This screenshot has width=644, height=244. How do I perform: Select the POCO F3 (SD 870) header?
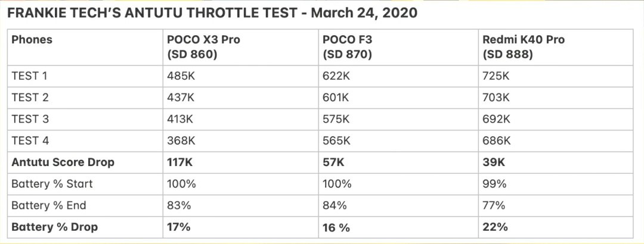coord(398,47)
